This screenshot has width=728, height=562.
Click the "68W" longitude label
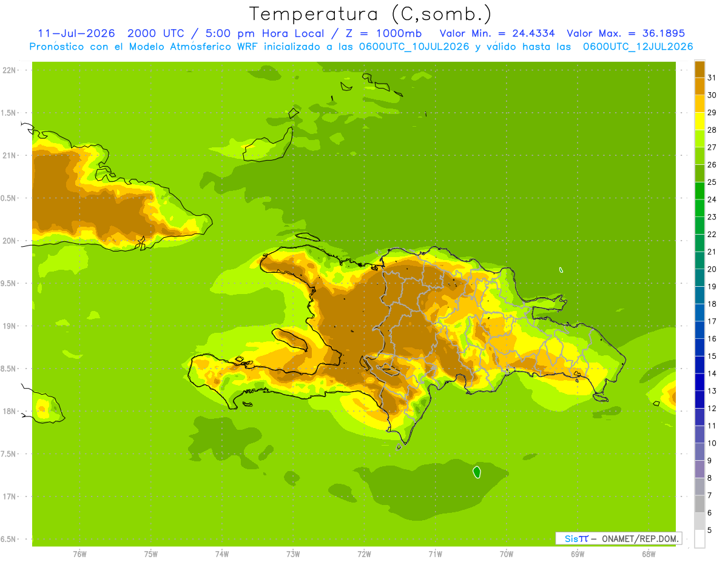pos(649,554)
